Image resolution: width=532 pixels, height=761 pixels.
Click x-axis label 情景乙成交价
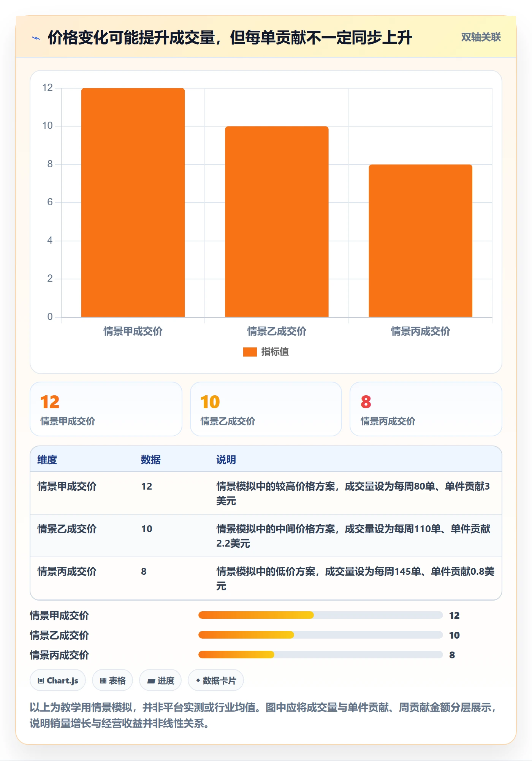(277, 331)
